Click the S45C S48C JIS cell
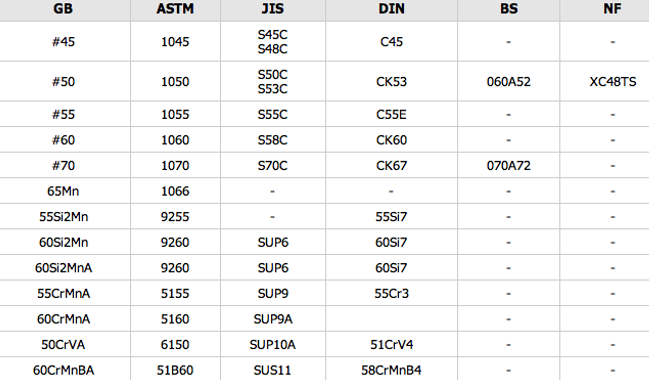The width and height of the screenshot is (649, 380). 273,41
